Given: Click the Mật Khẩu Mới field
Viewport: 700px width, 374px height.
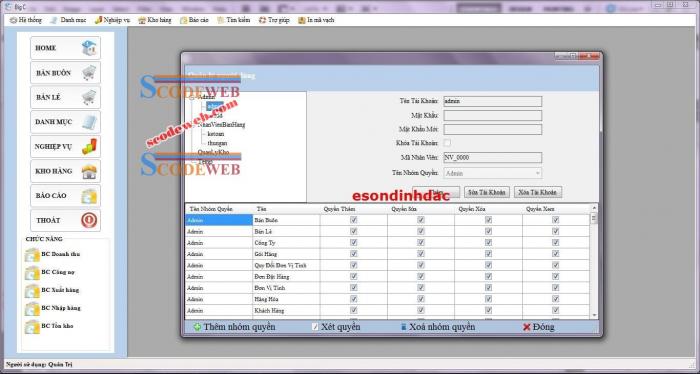Looking at the screenshot, I should click(x=492, y=129).
